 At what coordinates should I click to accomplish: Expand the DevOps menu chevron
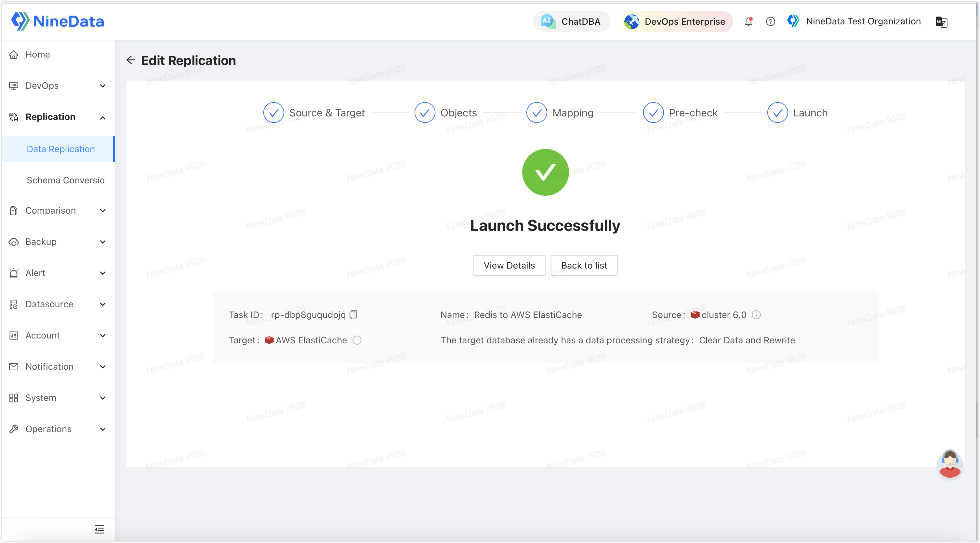[103, 86]
